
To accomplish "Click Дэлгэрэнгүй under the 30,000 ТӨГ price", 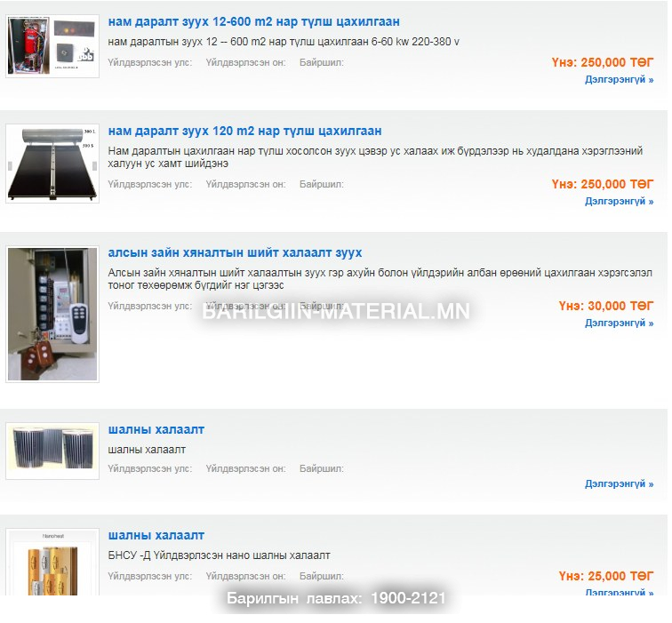I will [x=619, y=323].
